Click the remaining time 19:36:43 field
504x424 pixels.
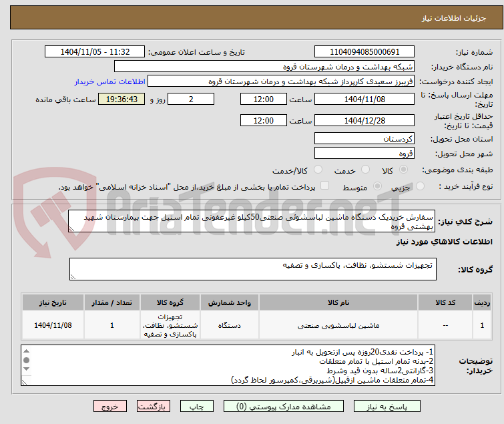[x=121, y=99]
